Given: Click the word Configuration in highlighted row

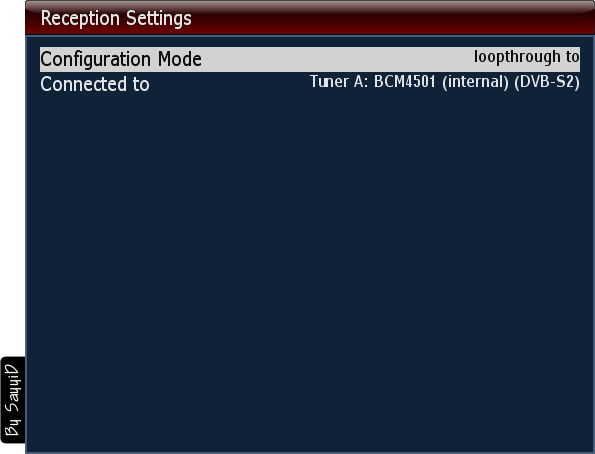Looking at the screenshot, I should pyautogui.click(x=96, y=60).
